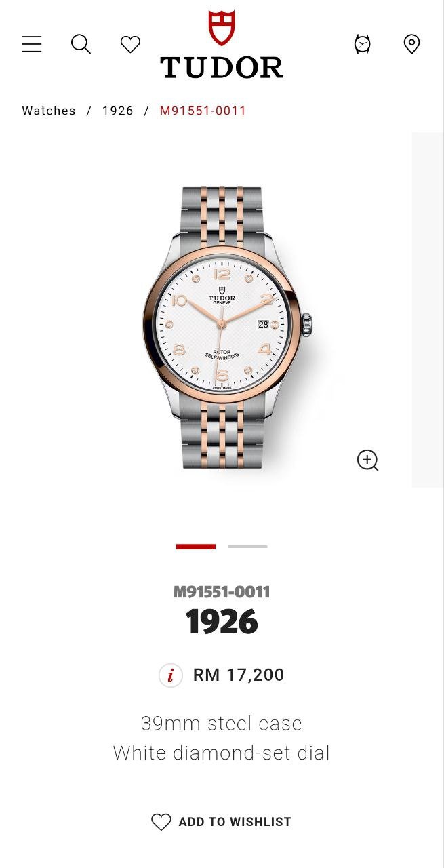This screenshot has height=868, width=444.
Task: Open the main 1926 watch product image
Action: (x=227, y=327)
